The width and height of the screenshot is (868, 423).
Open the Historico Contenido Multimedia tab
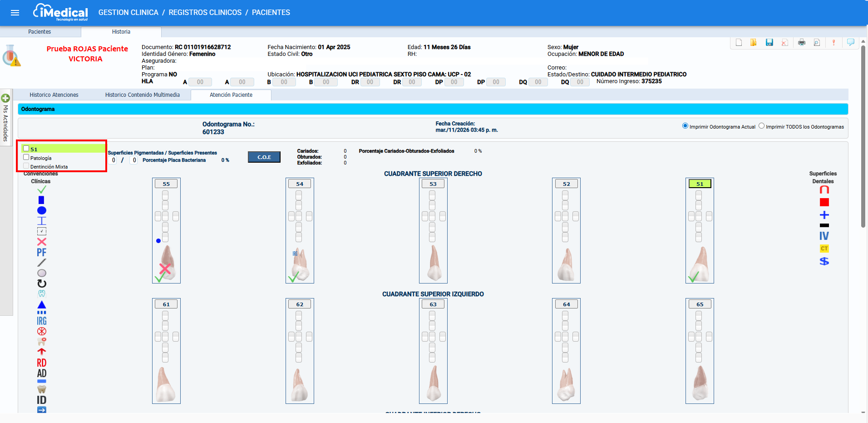143,95
